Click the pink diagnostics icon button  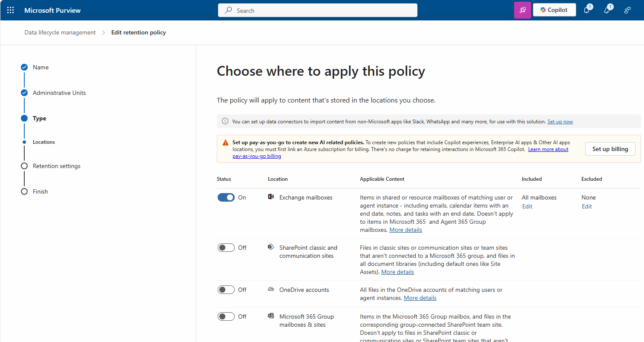pos(523,10)
